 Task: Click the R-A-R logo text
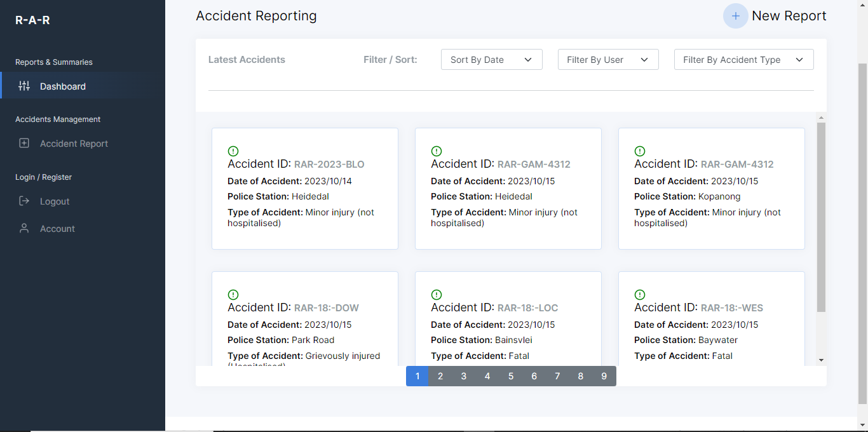tap(32, 20)
